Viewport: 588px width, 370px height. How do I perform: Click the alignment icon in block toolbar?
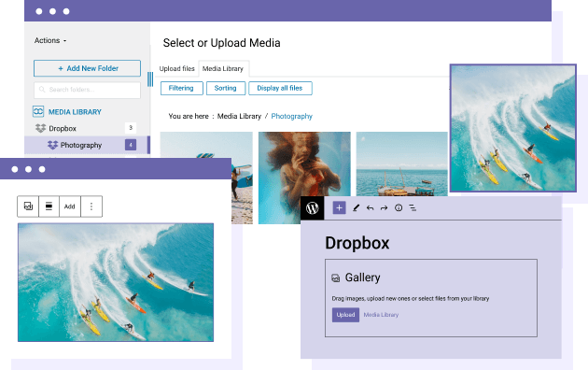(x=49, y=206)
